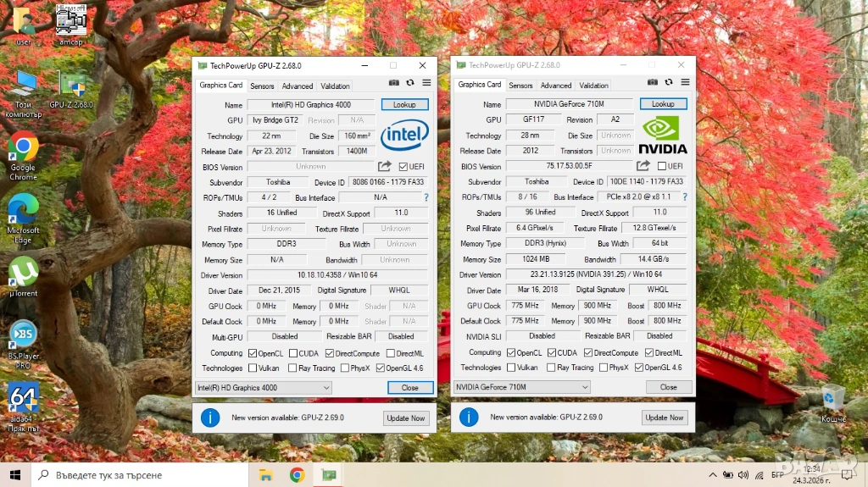Viewport: 868px width, 487px height.
Task: Switch to Advanced tab in the NVIDIA window
Action: [556, 86]
